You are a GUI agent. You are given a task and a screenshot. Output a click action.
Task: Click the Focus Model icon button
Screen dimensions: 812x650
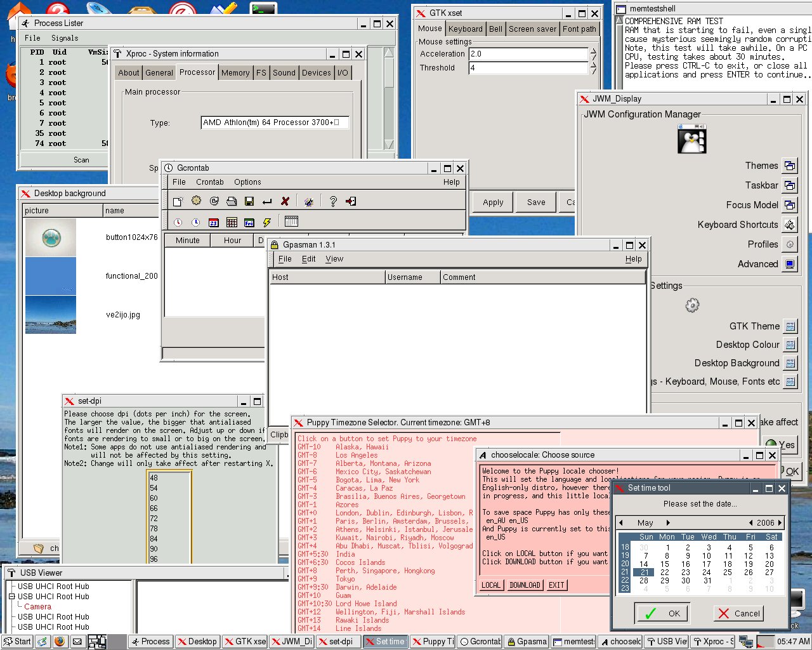click(790, 205)
